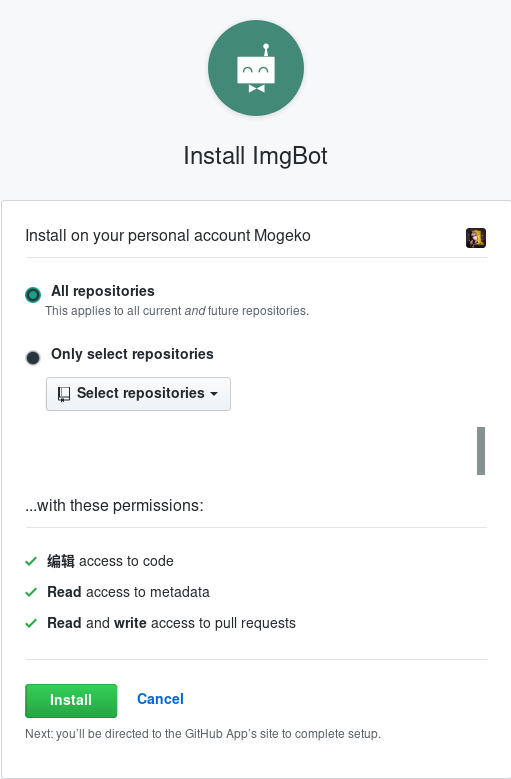
Task: Open the Select repositories dropdown
Action: point(138,393)
